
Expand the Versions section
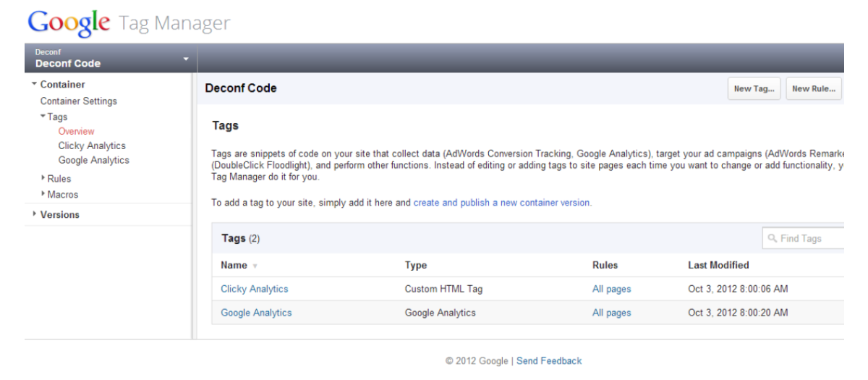tap(34, 215)
